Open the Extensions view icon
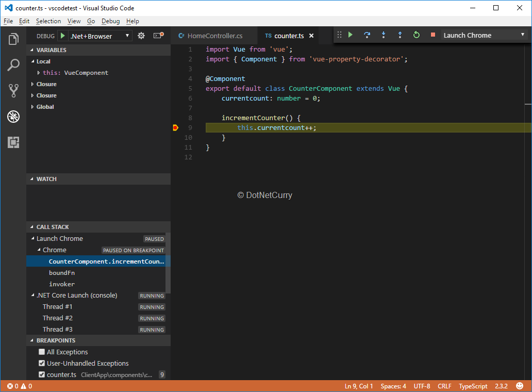532x392 pixels. click(13, 142)
